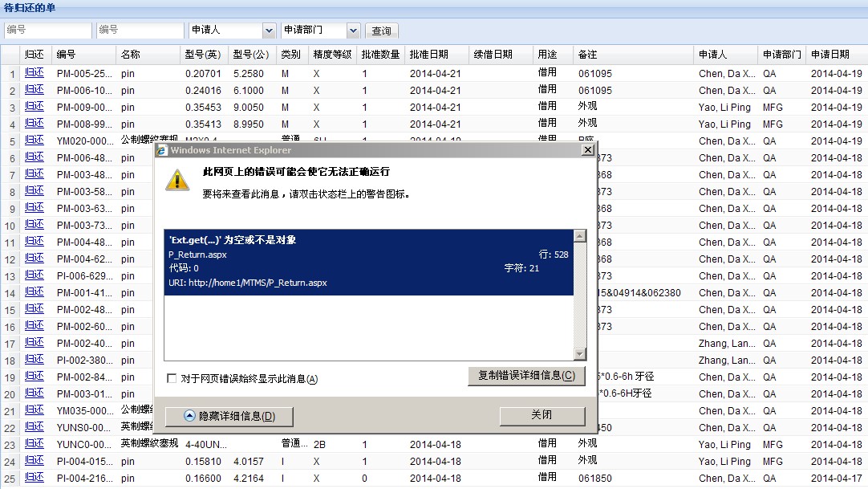Click the 4-40UN... cell in row 23
Screen dimensions: 868x489
tap(206, 445)
